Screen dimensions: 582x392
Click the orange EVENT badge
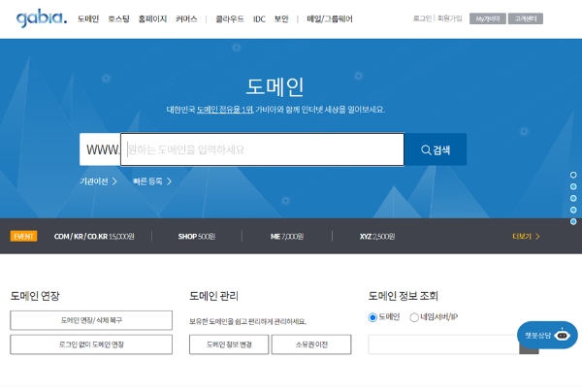(x=23, y=237)
